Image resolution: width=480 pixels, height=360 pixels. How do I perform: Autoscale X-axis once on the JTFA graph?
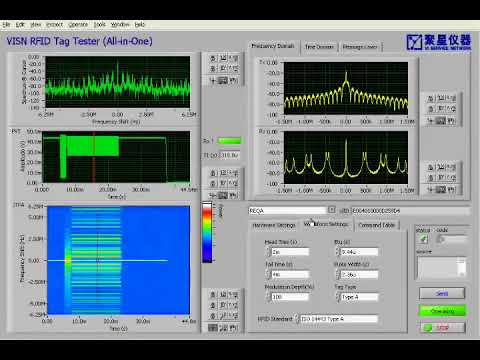point(223,294)
